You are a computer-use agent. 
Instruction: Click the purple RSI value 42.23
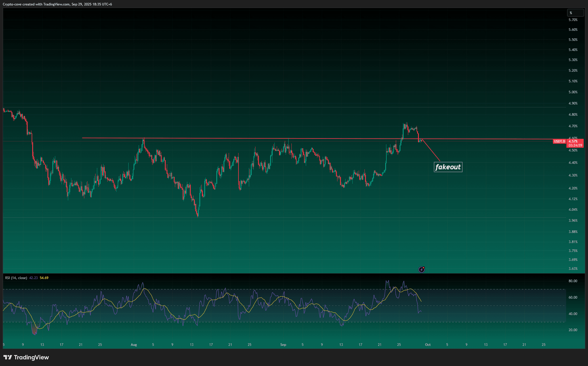tap(33, 278)
